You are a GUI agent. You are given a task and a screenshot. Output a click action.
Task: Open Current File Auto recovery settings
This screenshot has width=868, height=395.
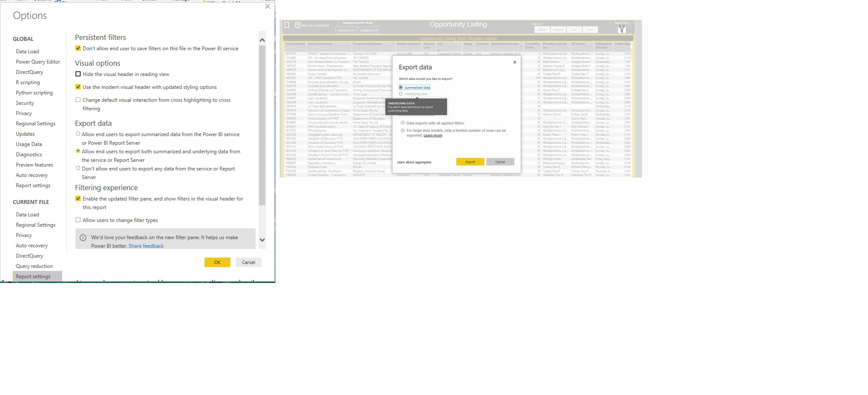(32, 246)
